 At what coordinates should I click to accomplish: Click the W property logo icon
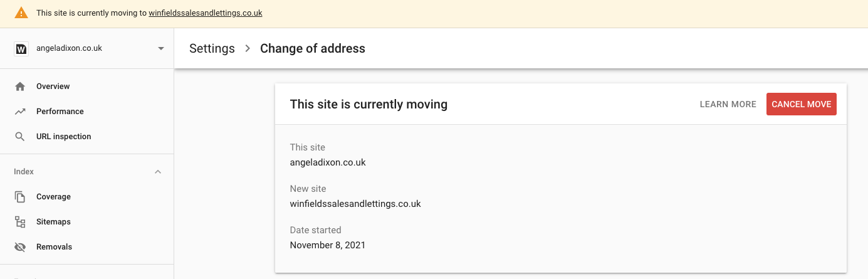tap(21, 48)
